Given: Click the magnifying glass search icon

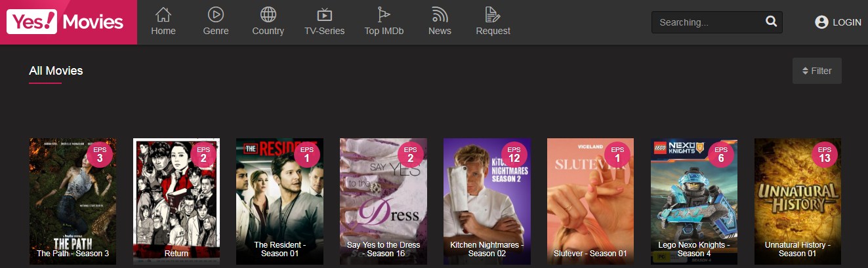Looking at the screenshot, I should [x=771, y=22].
